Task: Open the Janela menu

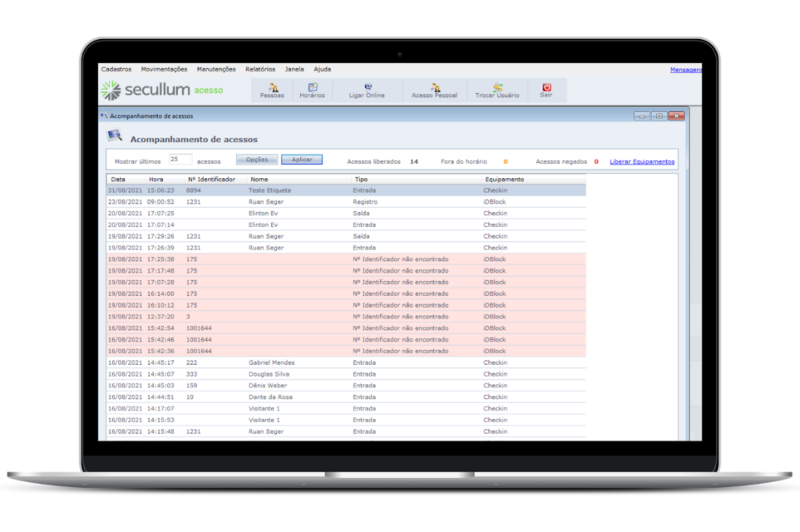Action: [x=294, y=69]
